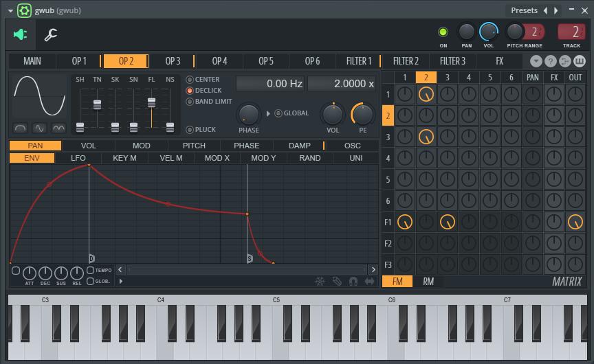This screenshot has height=364, width=594.
Task: Toggle the keyboard display icon
Action: click(x=580, y=61)
